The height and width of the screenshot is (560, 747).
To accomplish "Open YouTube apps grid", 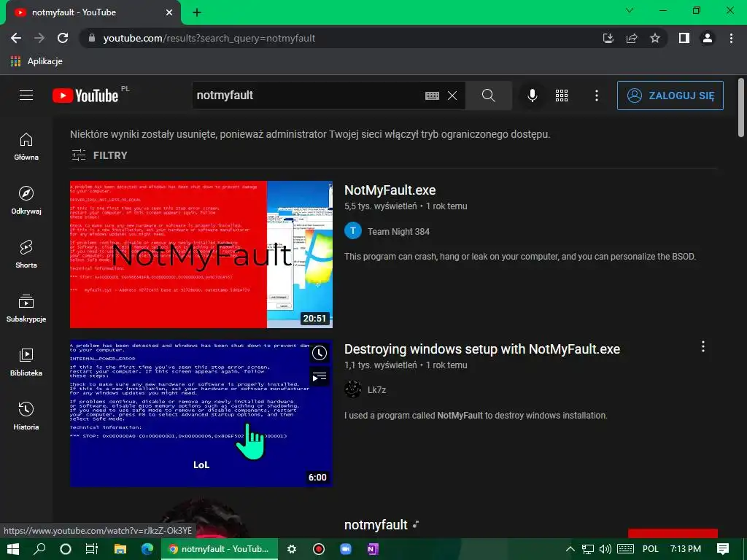I will click(562, 96).
